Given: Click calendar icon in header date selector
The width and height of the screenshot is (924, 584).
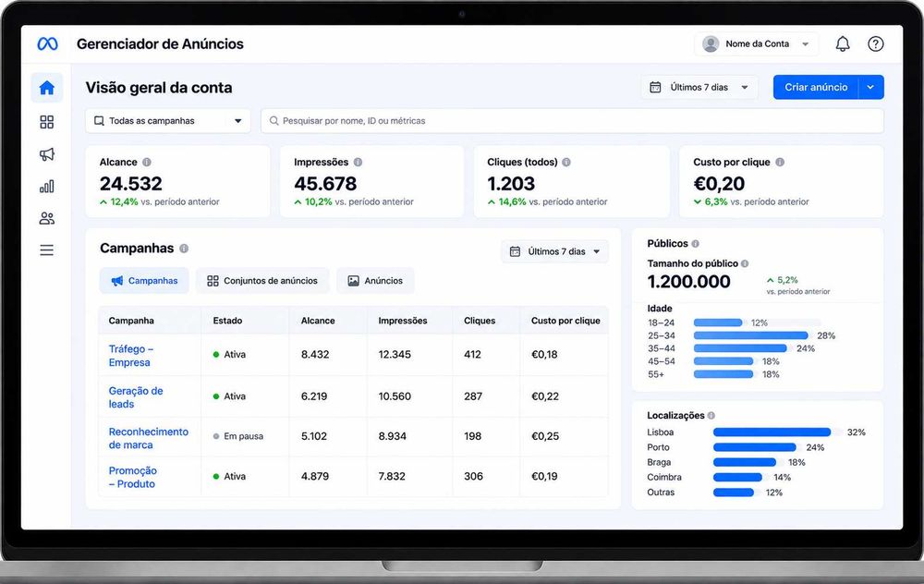Looking at the screenshot, I should (655, 87).
